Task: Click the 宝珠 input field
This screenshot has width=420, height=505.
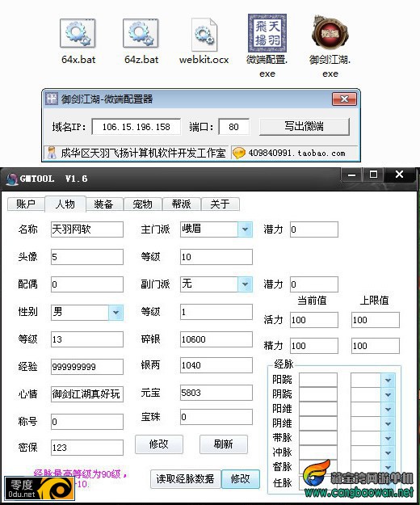Action: (x=216, y=417)
